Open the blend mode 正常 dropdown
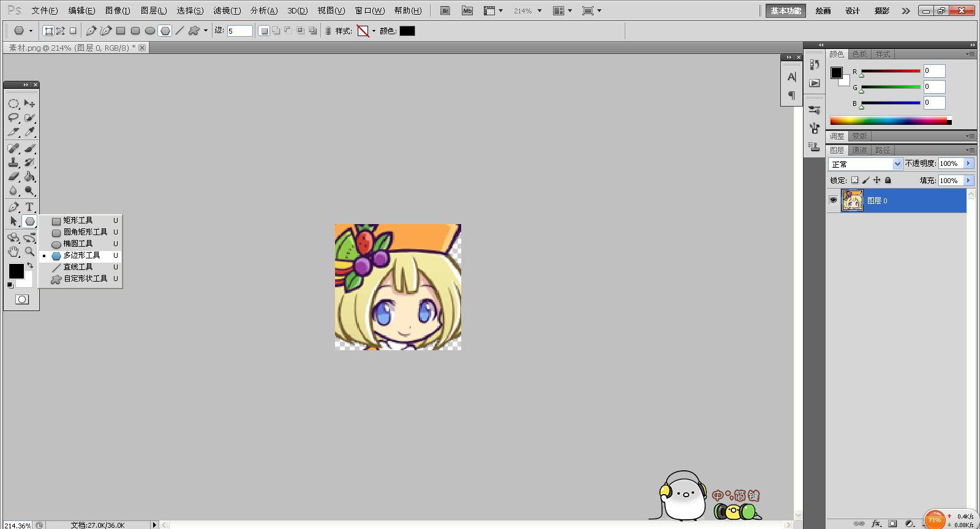 coord(865,164)
